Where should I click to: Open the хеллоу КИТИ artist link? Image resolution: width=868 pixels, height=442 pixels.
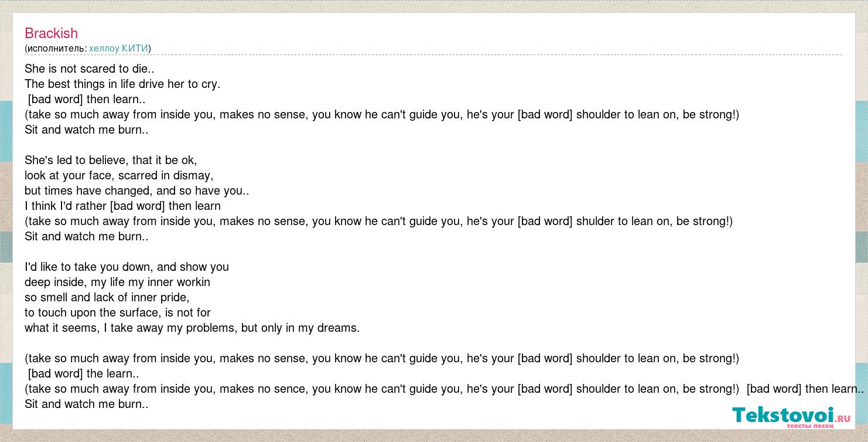click(119, 48)
